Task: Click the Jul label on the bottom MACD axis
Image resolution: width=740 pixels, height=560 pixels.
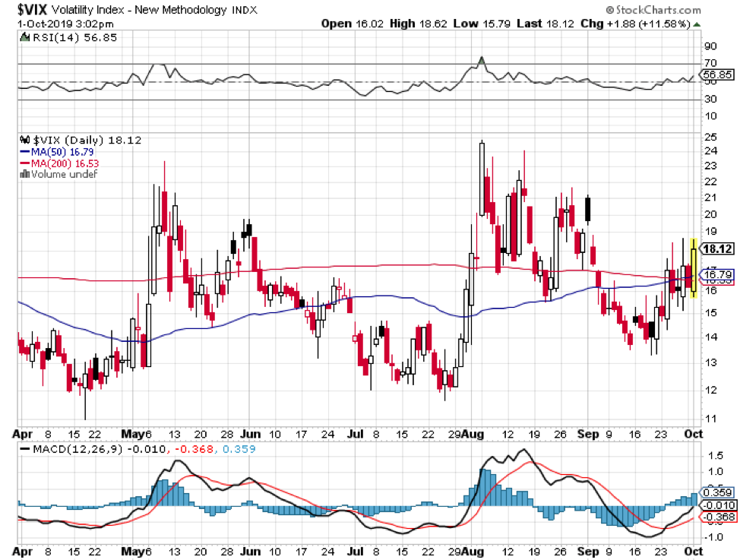Action: pyautogui.click(x=355, y=552)
